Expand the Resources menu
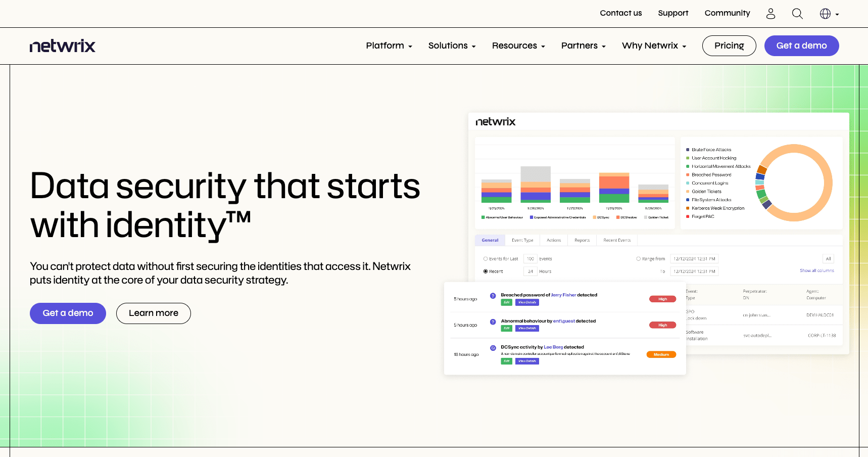This screenshot has width=868, height=457. click(518, 45)
